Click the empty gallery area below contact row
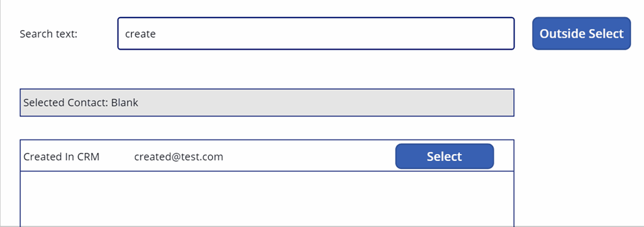 (x=267, y=199)
